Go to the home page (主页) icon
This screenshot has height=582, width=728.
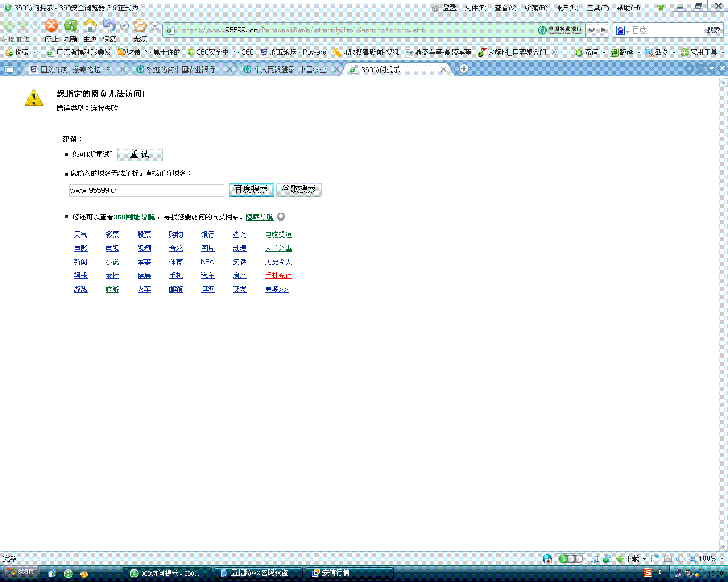pyautogui.click(x=90, y=26)
